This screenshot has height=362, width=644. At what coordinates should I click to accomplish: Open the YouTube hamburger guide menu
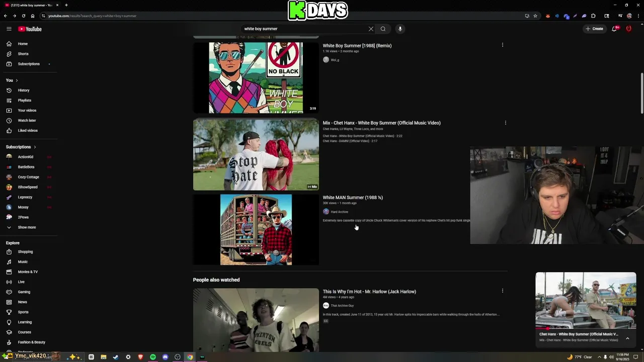coord(9,29)
